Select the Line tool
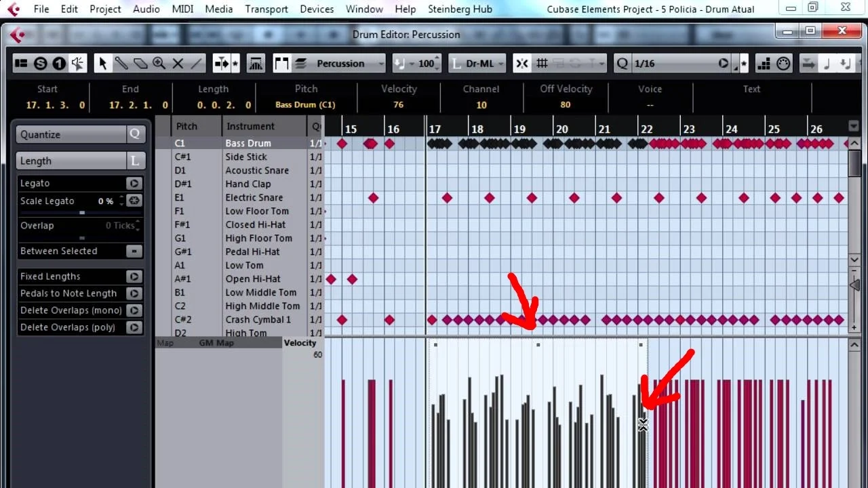The image size is (868, 488). coord(197,64)
